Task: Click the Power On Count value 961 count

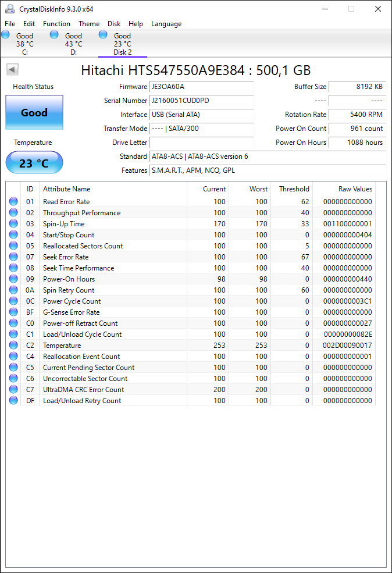Action: [358, 128]
